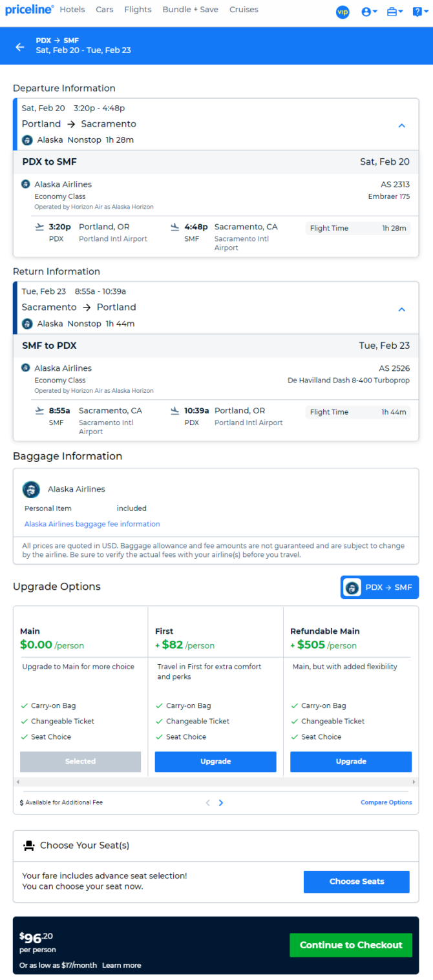Open the Cruises menu item
Viewport: 433px width, 980px height.
[244, 10]
